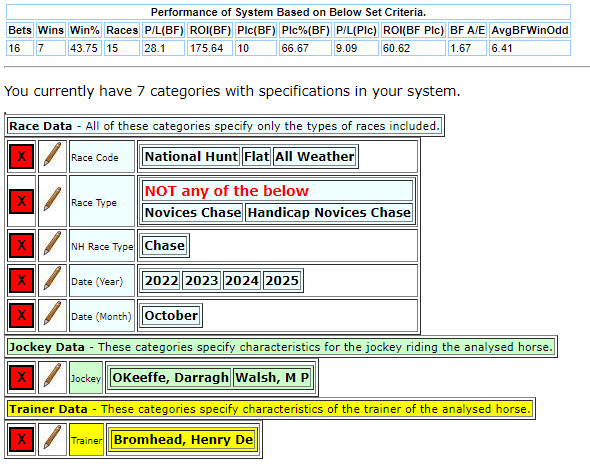Delete the Date (Year) category
The height and width of the screenshot is (475, 590).
click(21, 280)
